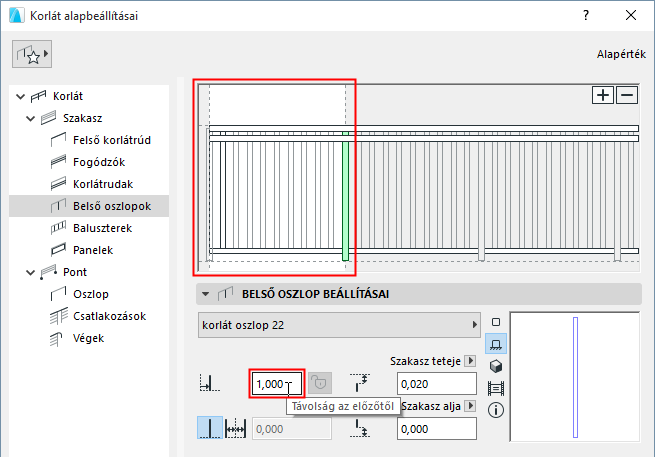
Task: Click the Korlátrudak icon
Action: [x=58, y=184]
